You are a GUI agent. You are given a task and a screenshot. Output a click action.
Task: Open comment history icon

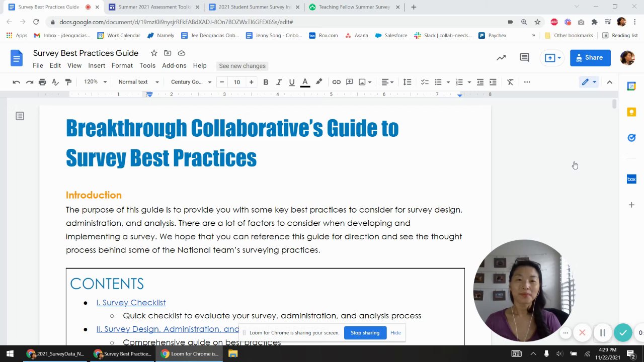524,58
